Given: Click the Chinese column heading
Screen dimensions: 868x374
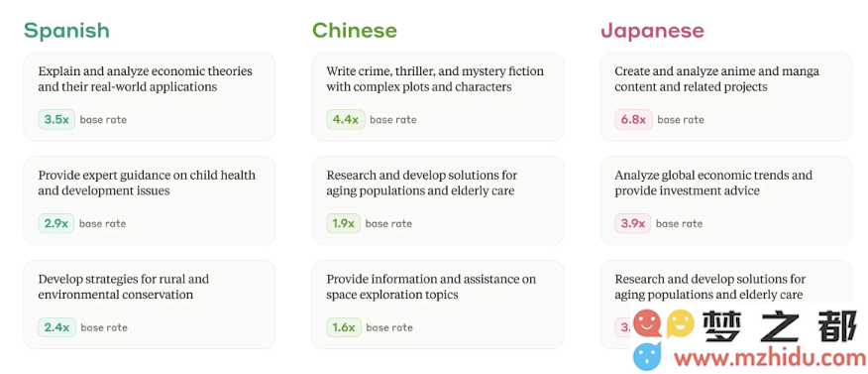Looking at the screenshot, I should pyautogui.click(x=355, y=31).
